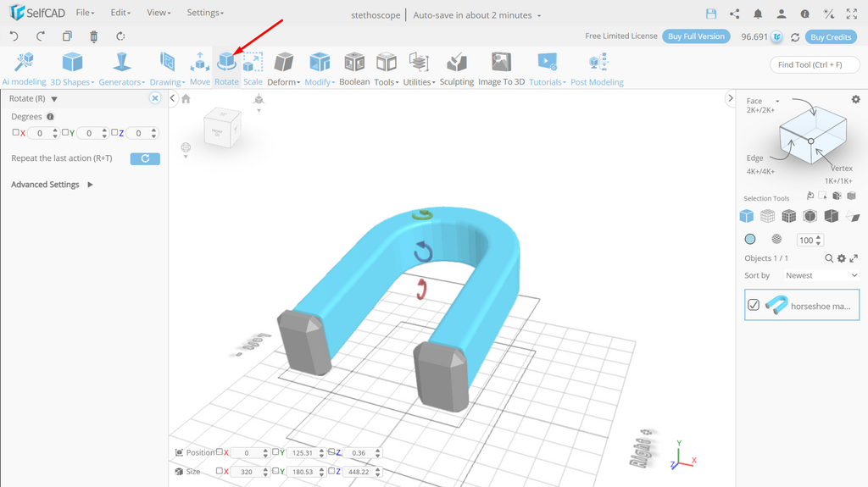Click the Delete trash icon
Viewport: 868px width, 487px height.
(x=93, y=36)
